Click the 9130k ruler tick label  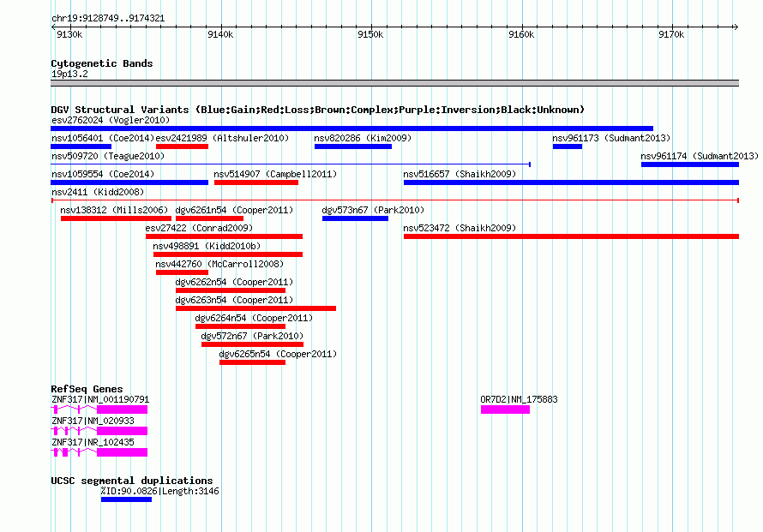(x=69, y=34)
